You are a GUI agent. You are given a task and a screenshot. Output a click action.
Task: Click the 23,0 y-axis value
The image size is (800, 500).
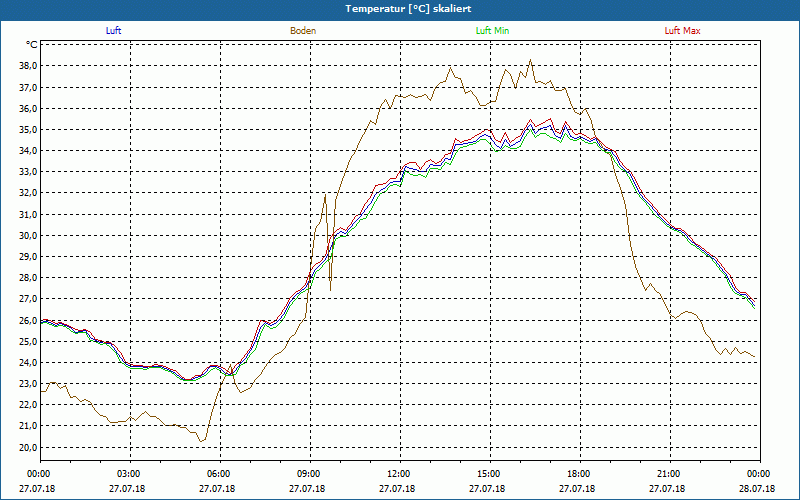(x=28, y=384)
